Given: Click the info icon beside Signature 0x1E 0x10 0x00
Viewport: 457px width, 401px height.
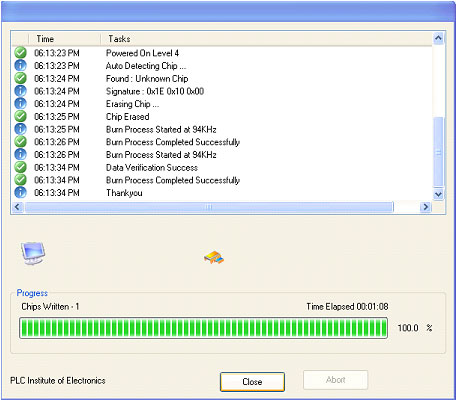Looking at the screenshot, I should [x=20, y=91].
